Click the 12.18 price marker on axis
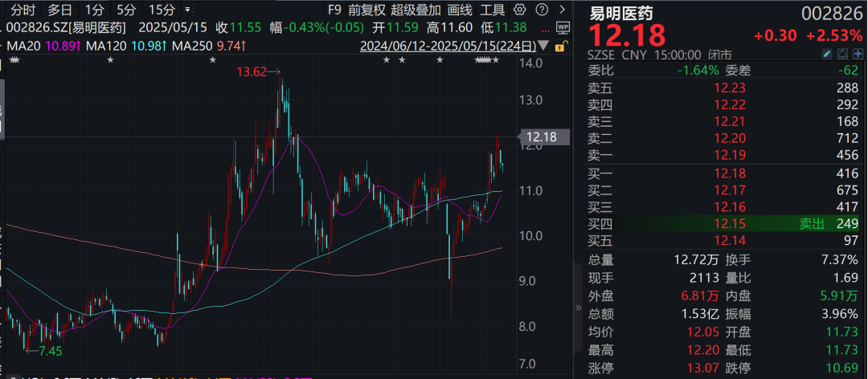 (539, 137)
